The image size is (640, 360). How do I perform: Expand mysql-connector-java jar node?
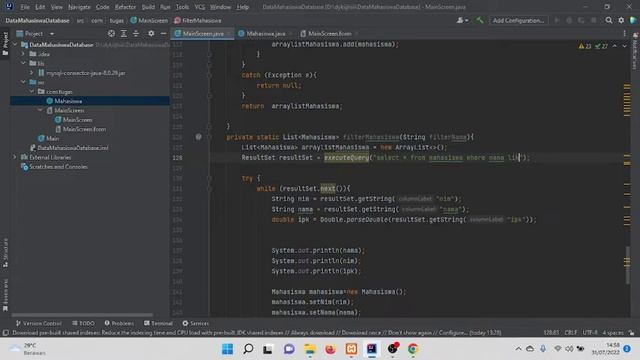click(x=31, y=73)
